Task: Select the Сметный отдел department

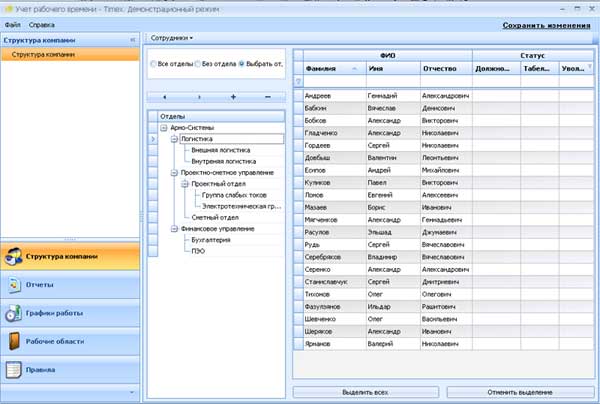Action: (x=215, y=217)
